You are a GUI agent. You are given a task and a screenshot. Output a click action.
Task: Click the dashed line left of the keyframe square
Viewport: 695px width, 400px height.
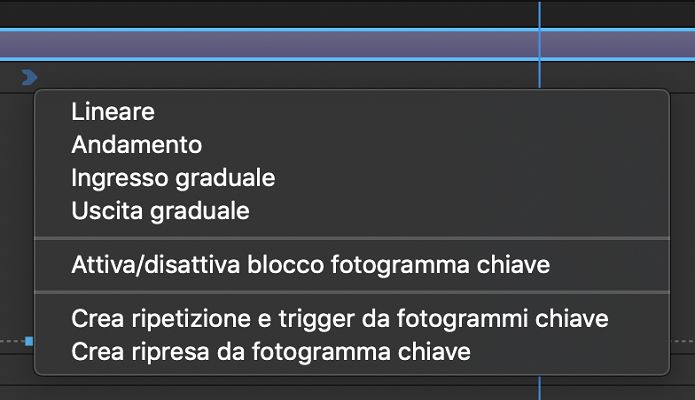point(10,341)
